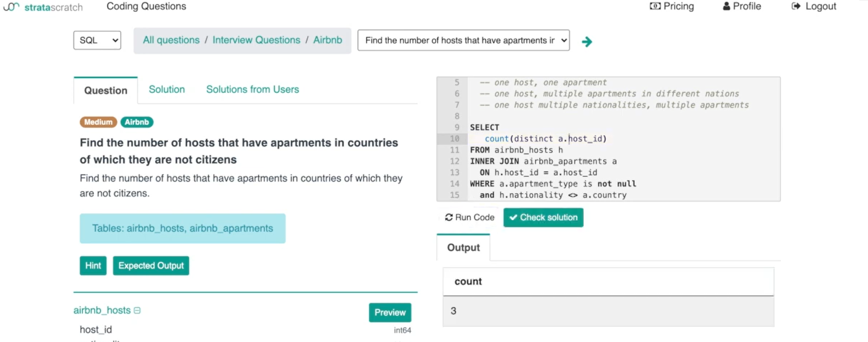Image resolution: width=868 pixels, height=342 pixels.
Task: Click the green next question arrow
Action: click(x=587, y=42)
